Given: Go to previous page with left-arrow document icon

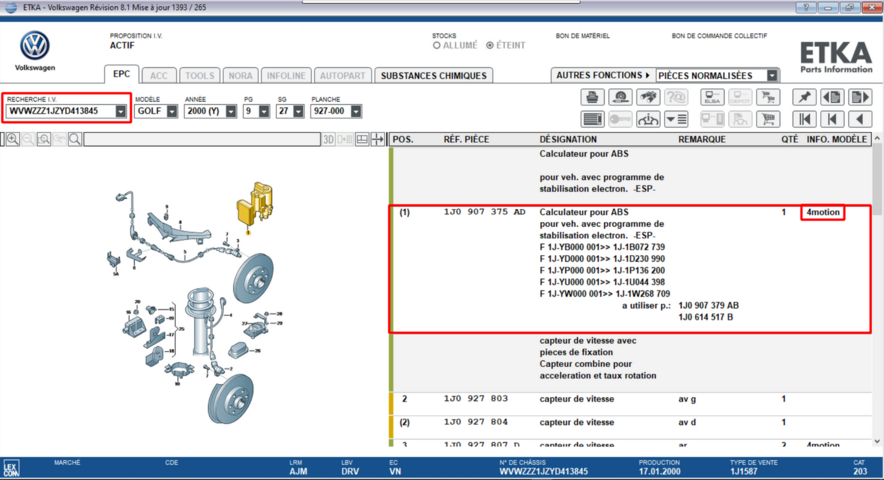Looking at the screenshot, I should coord(832,97).
